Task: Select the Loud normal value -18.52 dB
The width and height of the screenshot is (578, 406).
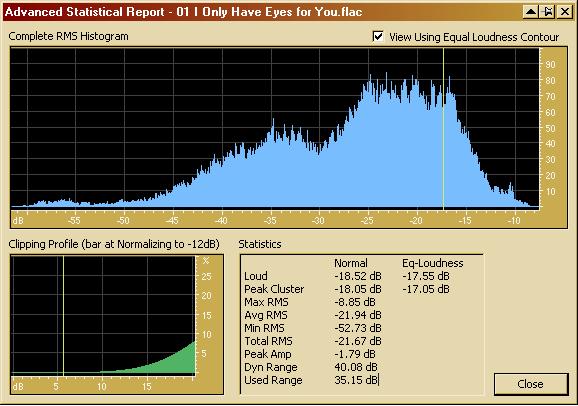Action: 358,276
